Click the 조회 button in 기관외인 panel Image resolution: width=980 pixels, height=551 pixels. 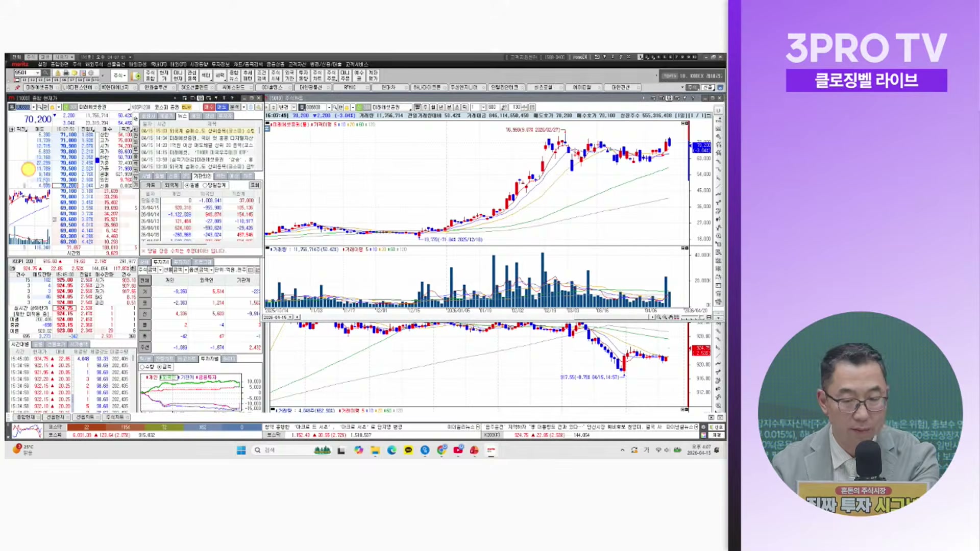[x=255, y=185]
